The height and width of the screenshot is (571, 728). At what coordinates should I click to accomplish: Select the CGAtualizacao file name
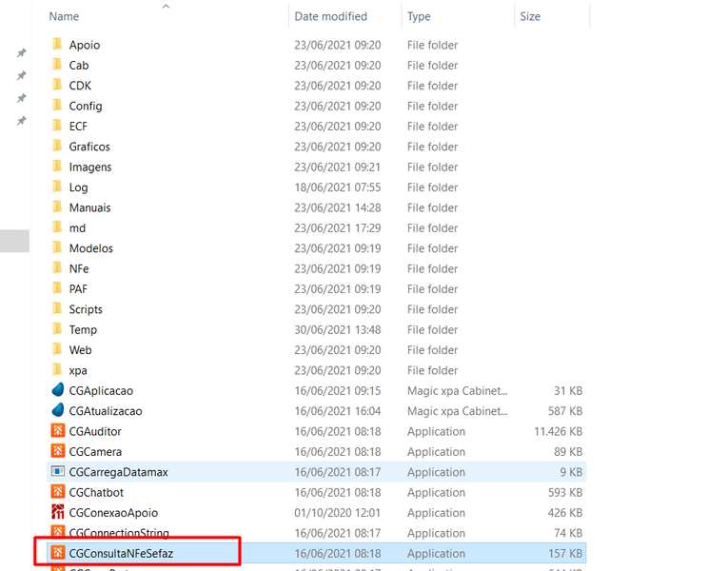tap(106, 411)
